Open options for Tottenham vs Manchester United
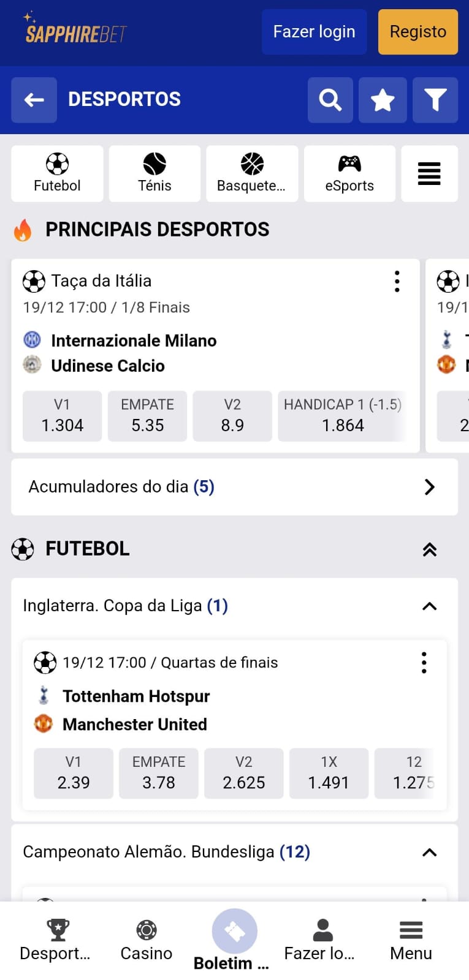The width and height of the screenshot is (469, 980). pyautogui.click(x=424, y=663)
